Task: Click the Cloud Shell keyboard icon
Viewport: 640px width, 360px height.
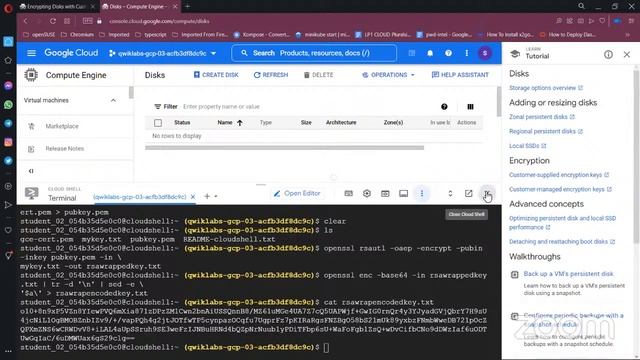Action: click(x=349, y=193)
